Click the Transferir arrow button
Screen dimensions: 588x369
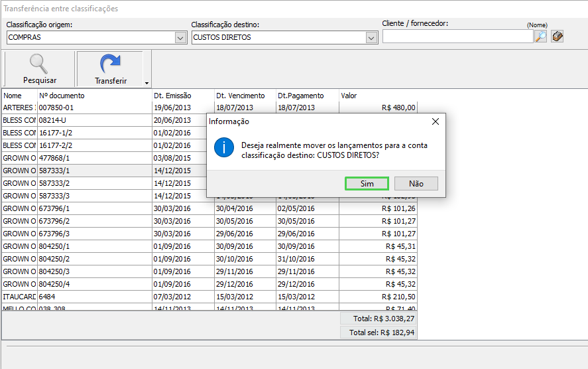pyautogui.click(x=110, y=69)
